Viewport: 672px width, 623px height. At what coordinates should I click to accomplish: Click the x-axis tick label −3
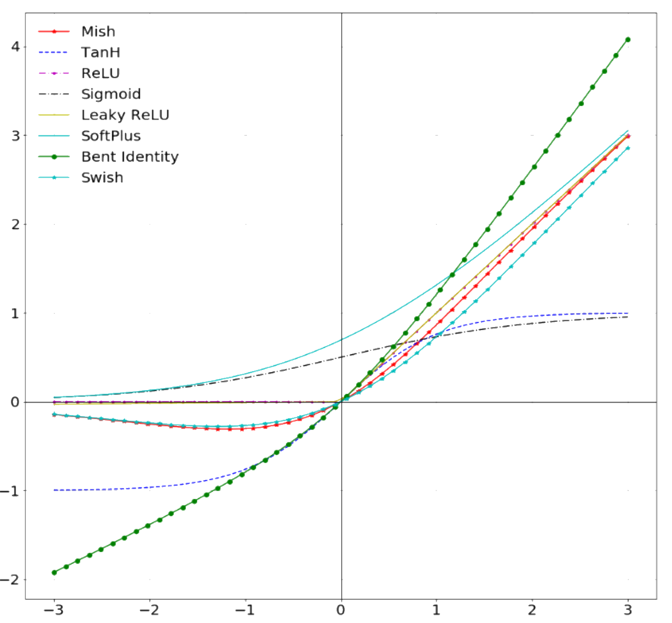(x=53, y=610)
